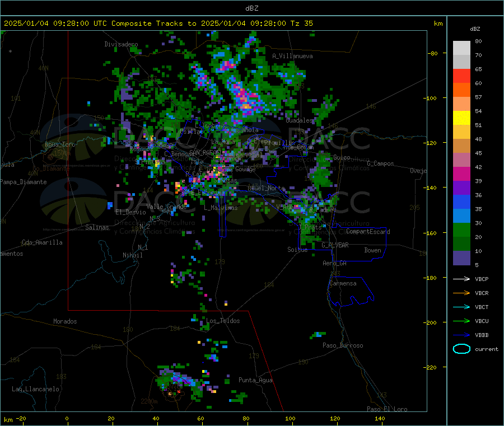Click the Pampa_Diamante map label
Screen dimensions: 504x426
coord(24,182)
